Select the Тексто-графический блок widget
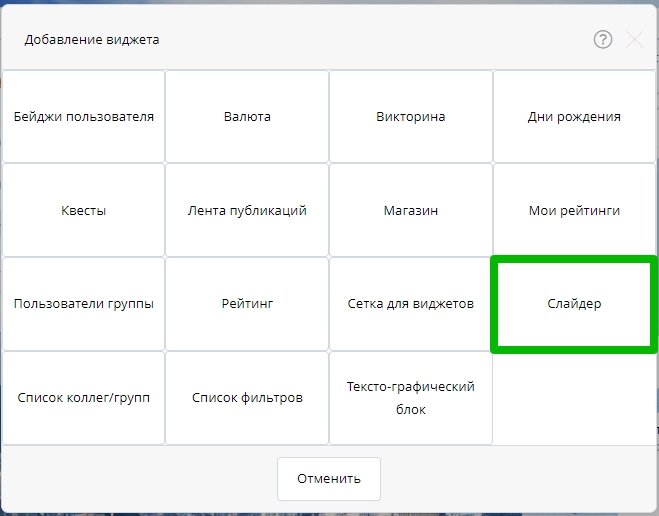 point(411,398)
